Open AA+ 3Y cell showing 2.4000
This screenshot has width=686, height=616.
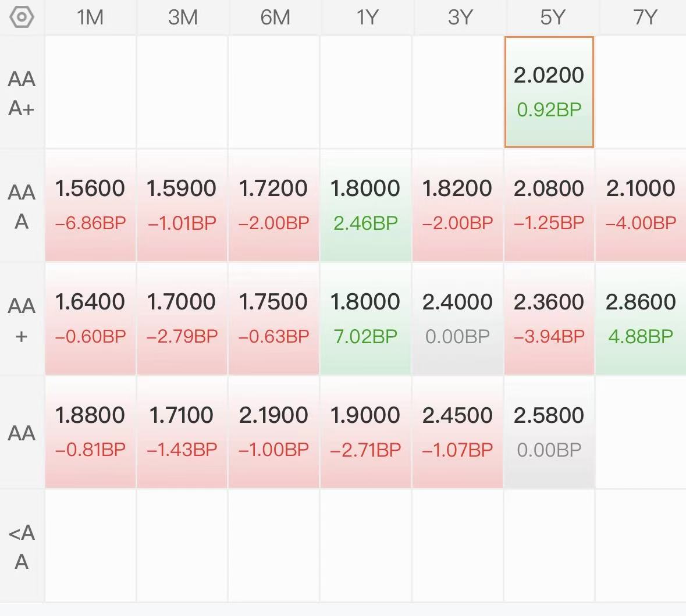457,319
